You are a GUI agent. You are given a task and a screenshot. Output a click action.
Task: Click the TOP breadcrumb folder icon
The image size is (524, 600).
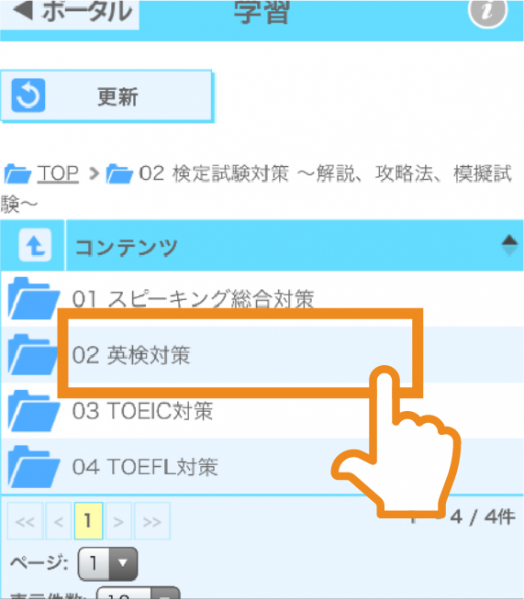click(18, 174)
